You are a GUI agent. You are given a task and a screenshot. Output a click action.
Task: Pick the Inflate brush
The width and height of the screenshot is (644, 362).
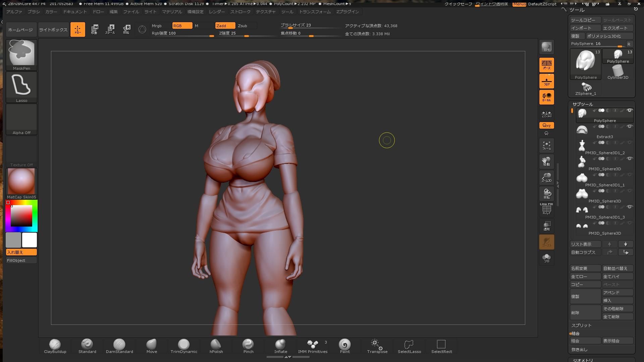tap(280, 346)
